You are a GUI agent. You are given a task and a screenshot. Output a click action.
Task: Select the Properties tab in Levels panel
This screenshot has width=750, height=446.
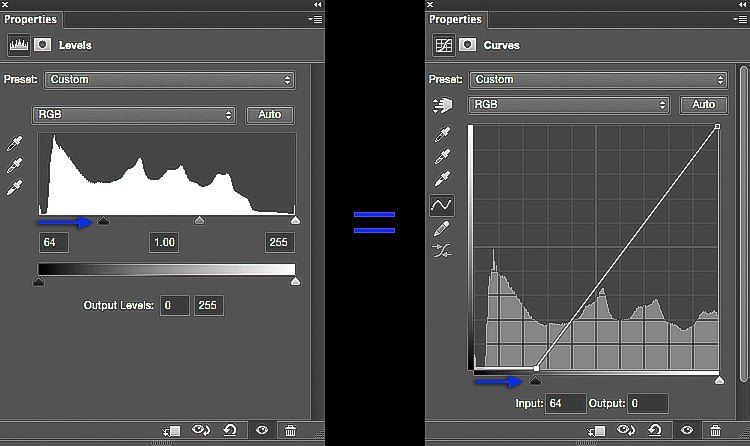tap(31, 20)
